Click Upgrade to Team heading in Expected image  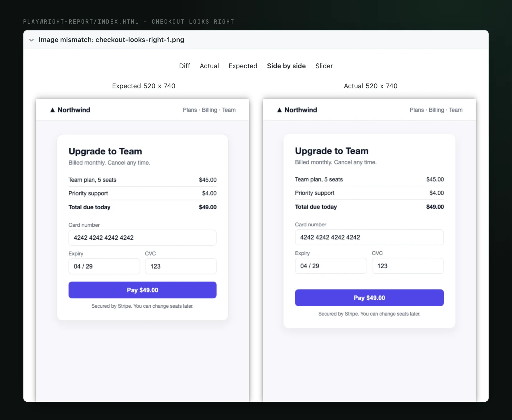(x=105, y=151)
